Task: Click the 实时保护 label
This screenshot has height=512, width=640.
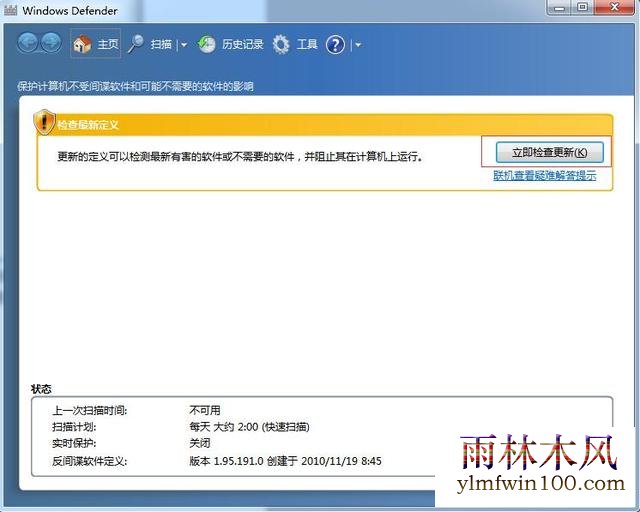Action: 74,443
